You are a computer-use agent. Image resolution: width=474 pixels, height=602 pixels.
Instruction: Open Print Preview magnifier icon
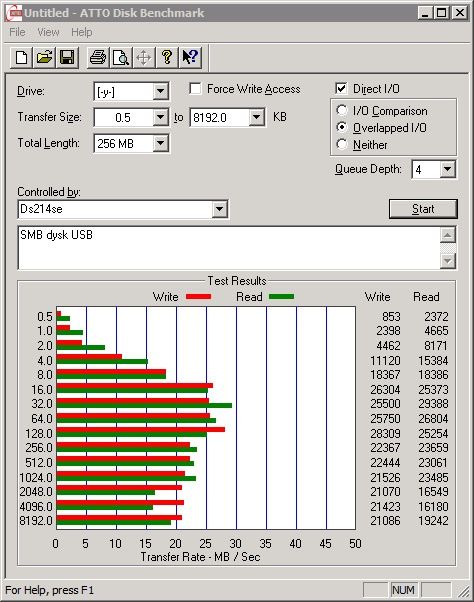(x=121, y=58)
